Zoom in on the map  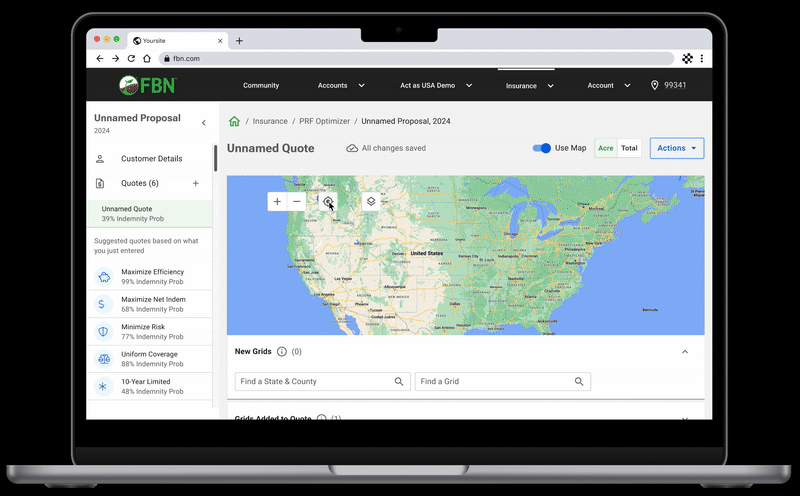277,202
